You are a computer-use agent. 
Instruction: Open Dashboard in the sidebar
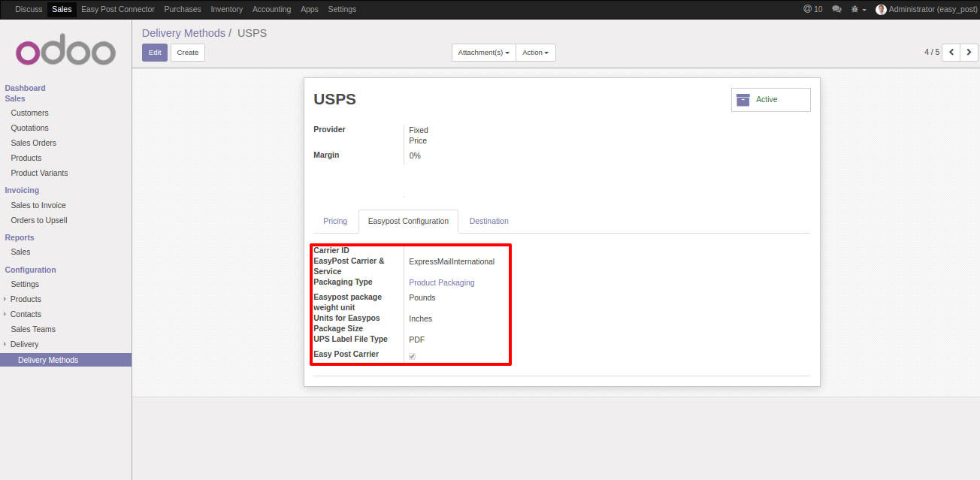(x=26, y=88)
